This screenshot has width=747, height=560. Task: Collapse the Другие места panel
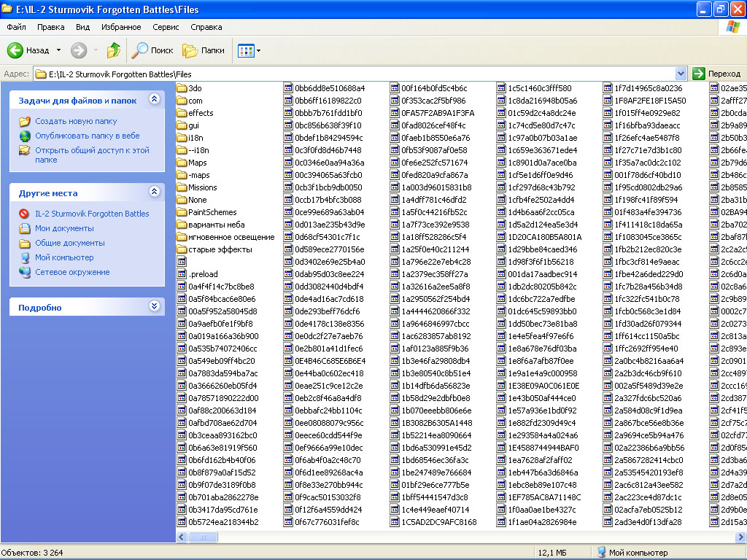(154, 192)
